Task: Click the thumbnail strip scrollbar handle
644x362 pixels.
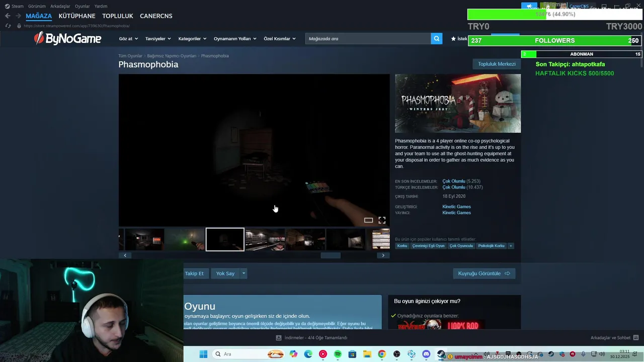Action: 331,255
